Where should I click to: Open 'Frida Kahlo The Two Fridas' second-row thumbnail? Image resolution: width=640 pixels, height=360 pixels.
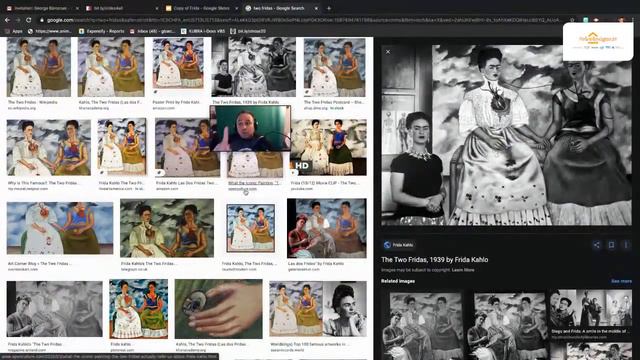[122, 147]
